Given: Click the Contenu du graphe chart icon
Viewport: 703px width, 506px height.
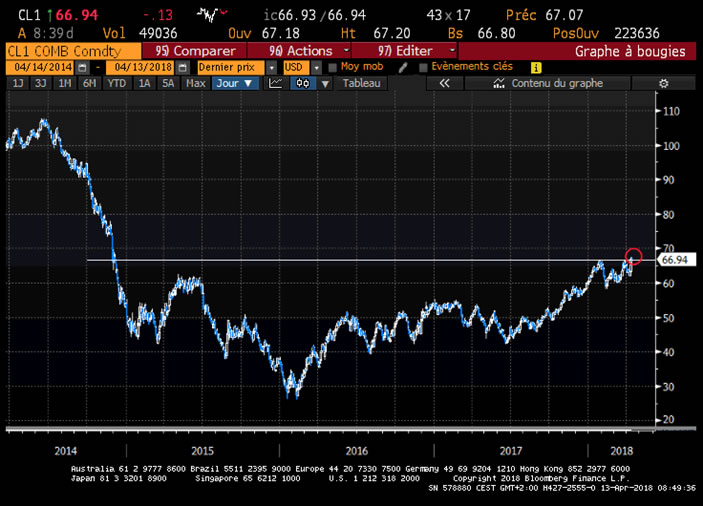Looking at the screenshot, I should coord(500,84).
